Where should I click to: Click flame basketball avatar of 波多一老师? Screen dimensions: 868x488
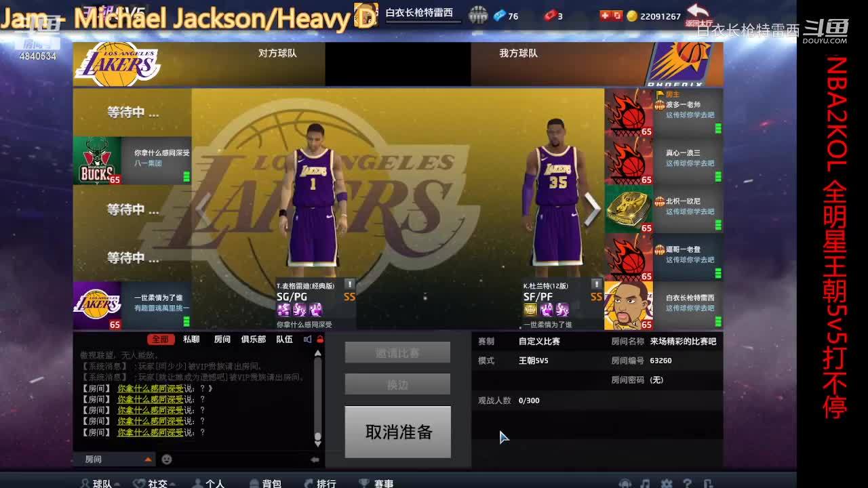pyautogui.click(x=629, y=113)
